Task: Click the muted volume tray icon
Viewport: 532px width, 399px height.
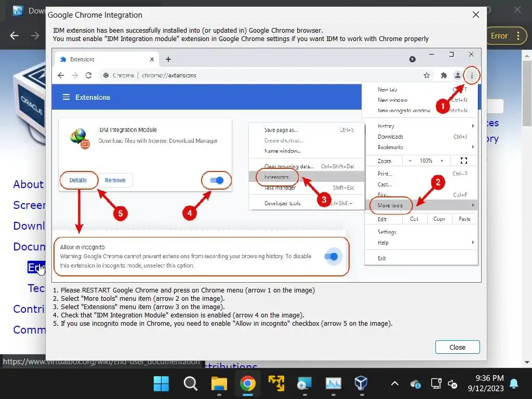Action: (453, 384)
